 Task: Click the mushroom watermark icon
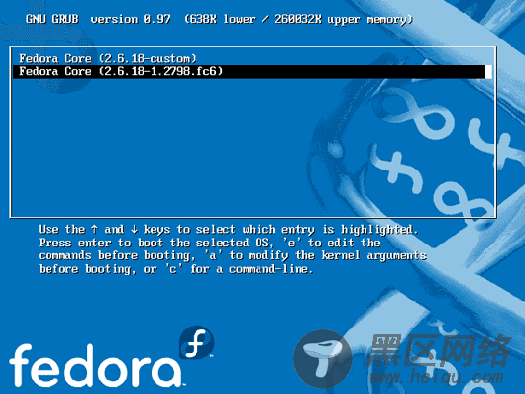click(x=323, y=359)
